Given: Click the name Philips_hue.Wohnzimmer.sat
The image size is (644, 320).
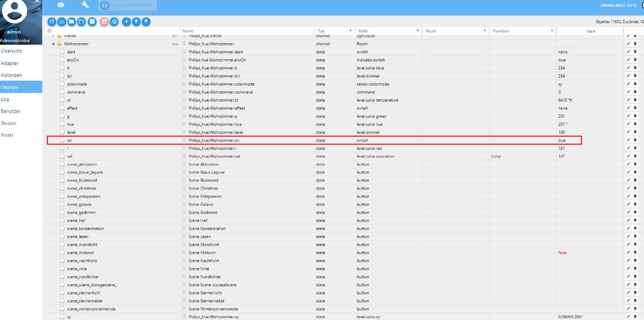Looking at the screenshot, I should point(213,156).
